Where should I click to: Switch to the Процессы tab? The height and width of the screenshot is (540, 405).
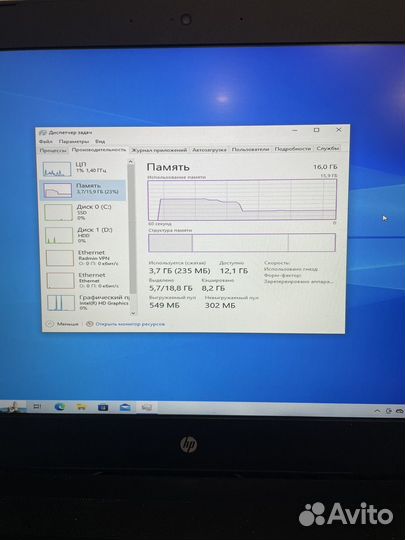(x=53, y=150)
